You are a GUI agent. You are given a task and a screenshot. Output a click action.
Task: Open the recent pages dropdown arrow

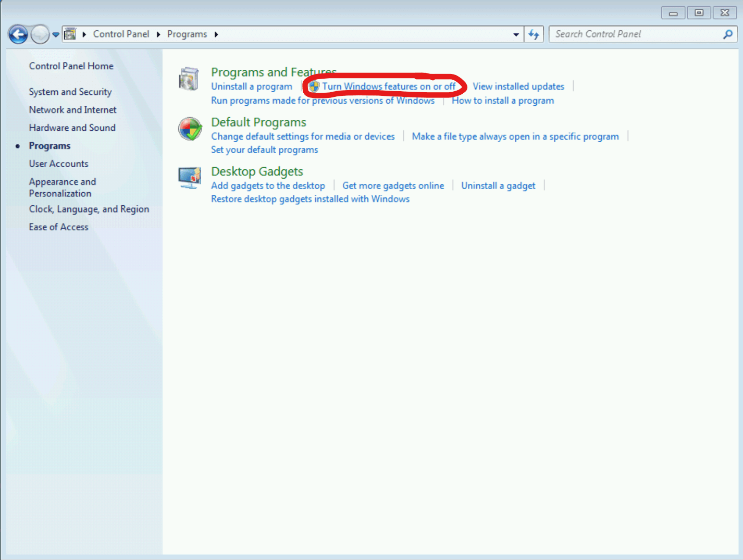[x=56, y=35]
